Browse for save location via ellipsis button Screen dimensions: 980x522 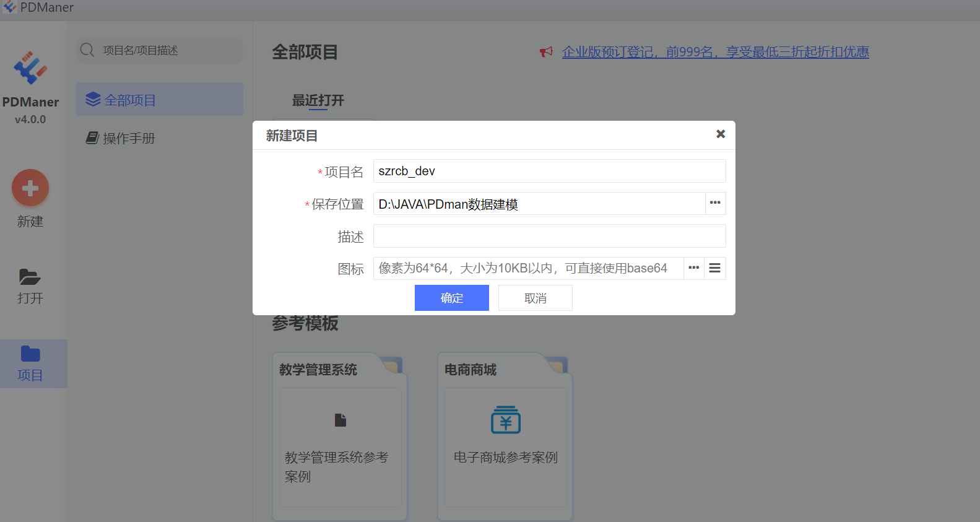pos(715,203)
